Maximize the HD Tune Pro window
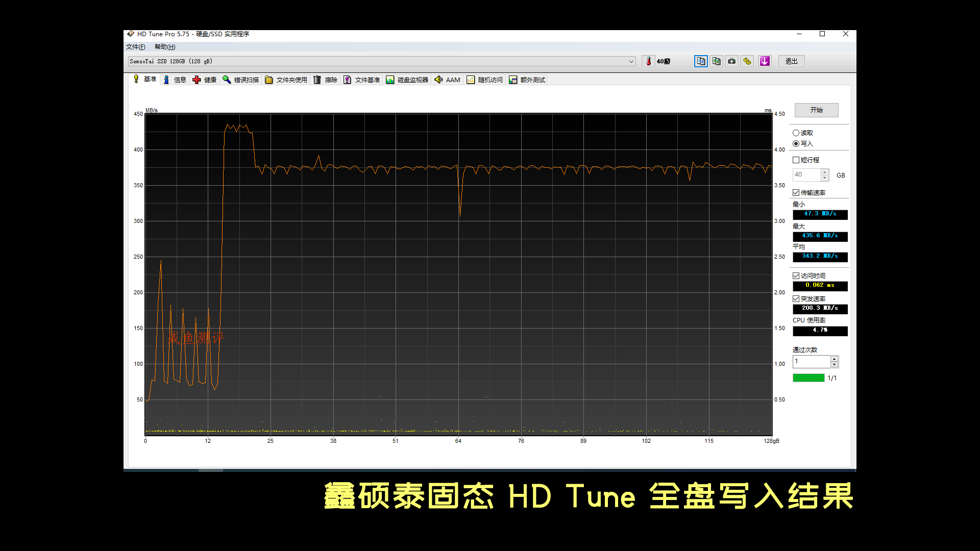Viewport: 980px width, 551px height. click(x=822, y=34)
